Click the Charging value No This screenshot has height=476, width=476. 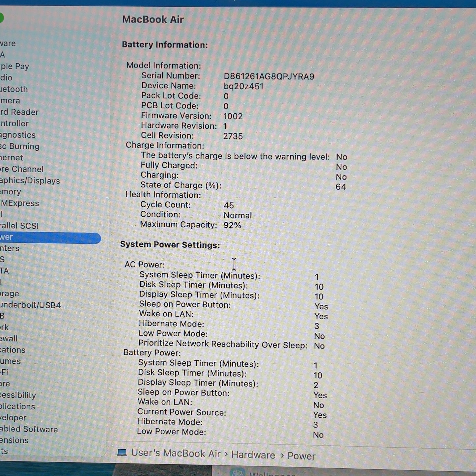point(341,177)
